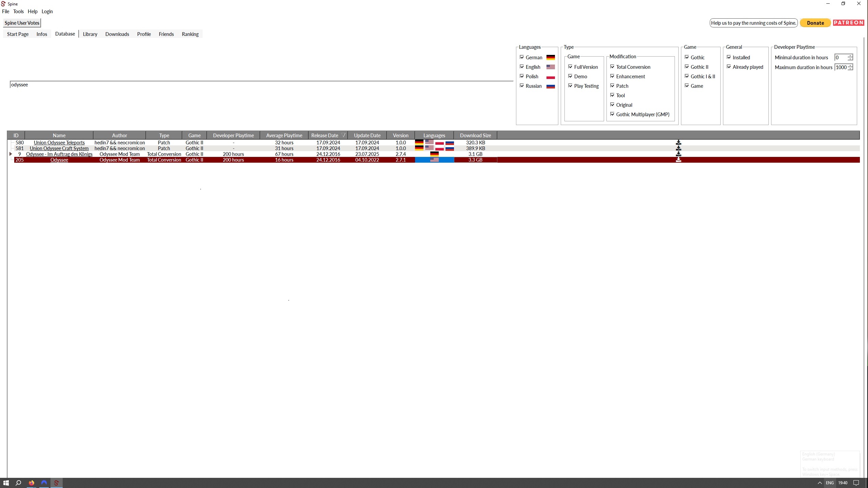The height and width of the screenshot is (488, 868).
Task: Switch to the Start Page tab
Action: [x=18, y=34]
